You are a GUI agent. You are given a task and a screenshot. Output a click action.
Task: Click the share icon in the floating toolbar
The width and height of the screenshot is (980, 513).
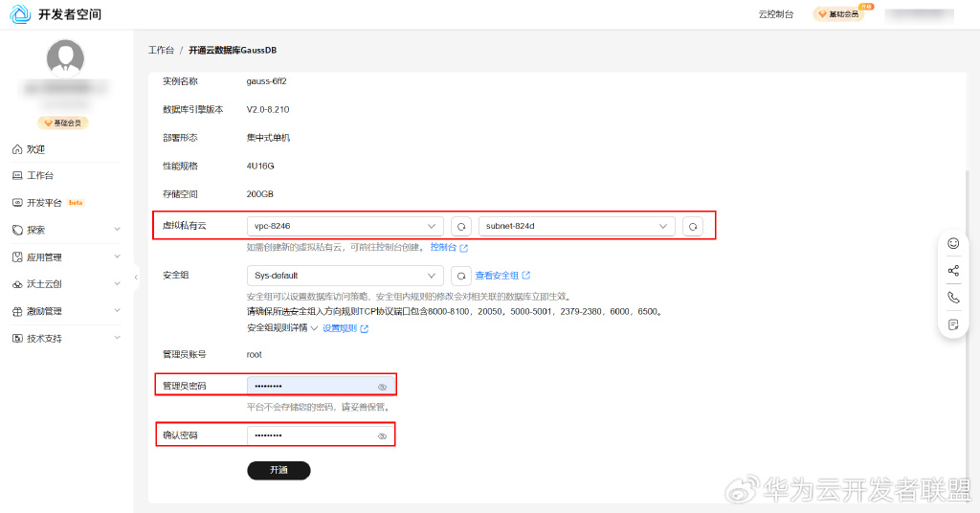953,271
